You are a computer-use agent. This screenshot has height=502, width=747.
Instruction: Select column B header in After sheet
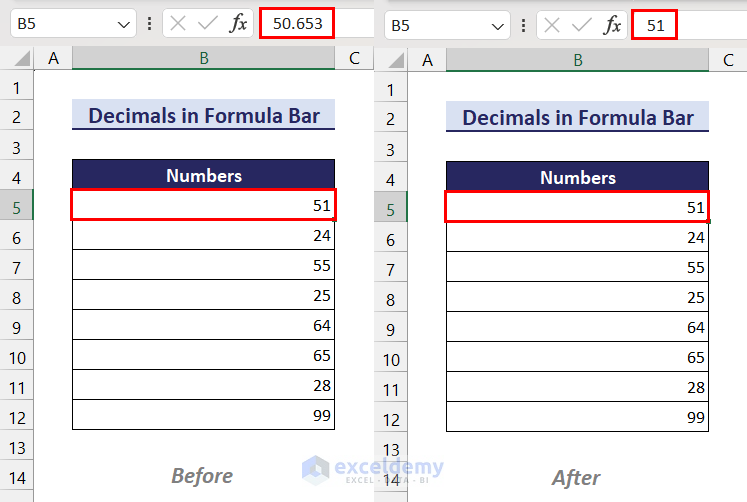pos(578,60)
